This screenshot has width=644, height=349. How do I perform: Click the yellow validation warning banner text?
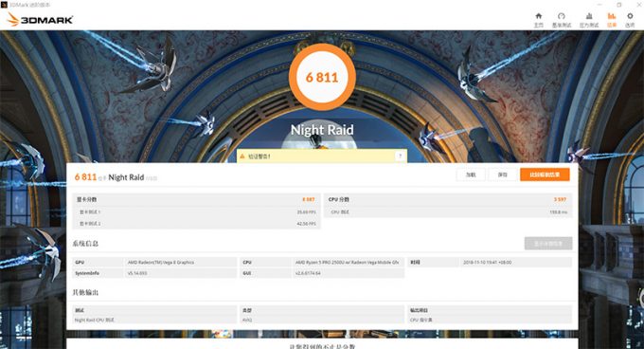pos(259,156)
